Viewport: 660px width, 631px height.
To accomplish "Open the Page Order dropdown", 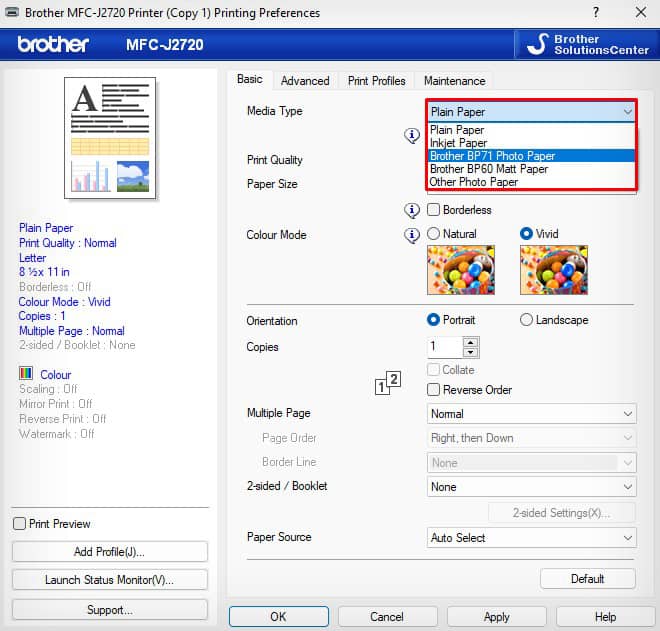I will click(x=531, y=438).
